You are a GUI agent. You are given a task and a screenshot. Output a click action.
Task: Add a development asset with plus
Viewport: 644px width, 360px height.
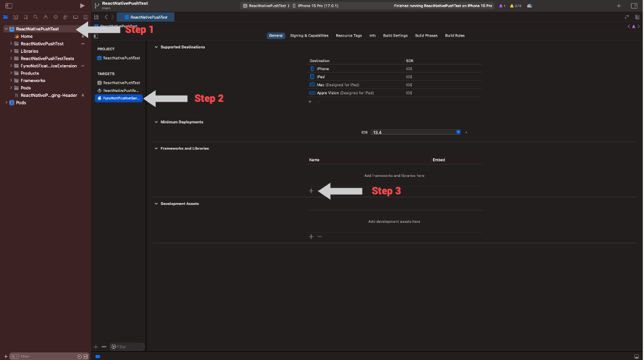tap(311, 236)
